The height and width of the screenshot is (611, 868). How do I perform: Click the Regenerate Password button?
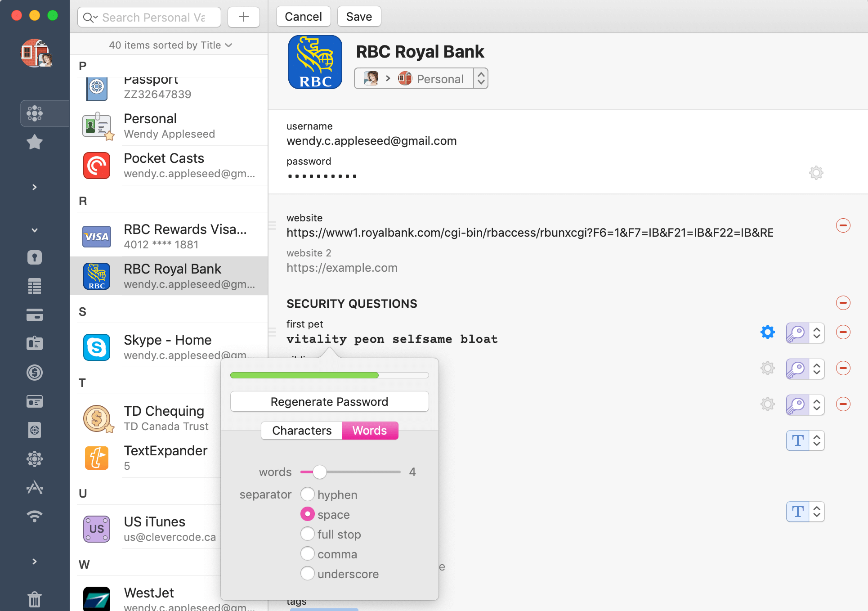tap(329, 401)
